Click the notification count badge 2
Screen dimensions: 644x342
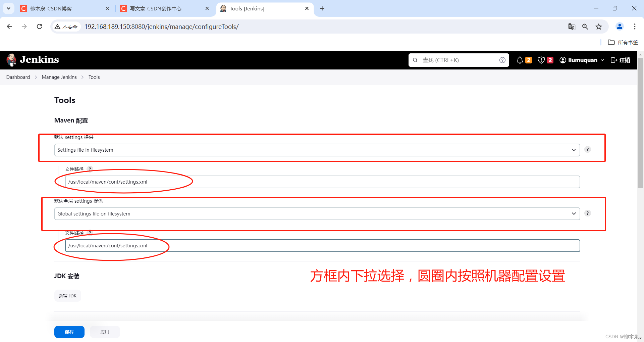click(529, 60)
